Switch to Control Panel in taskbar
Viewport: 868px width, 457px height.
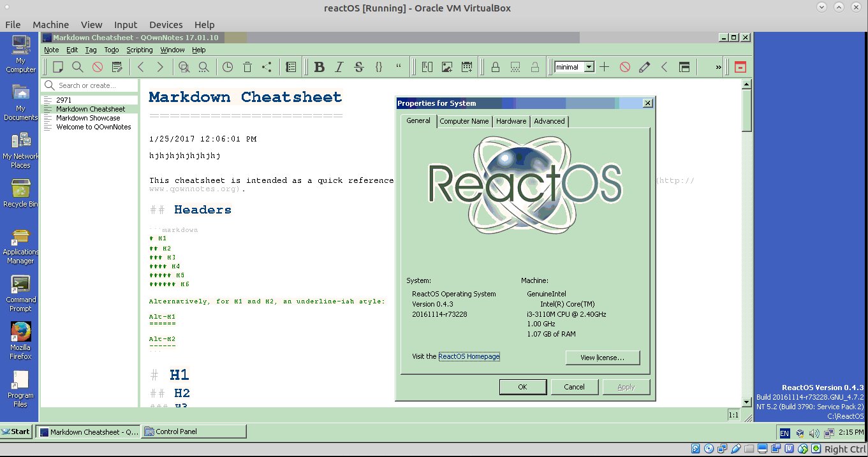[x=194, y=432]
